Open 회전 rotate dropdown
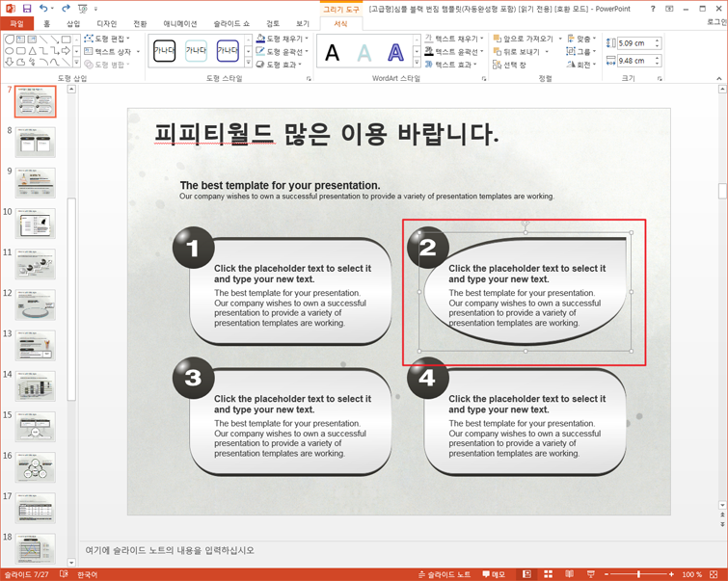Image resolution: width=728 pixels, height=581 pixels. 581,65
